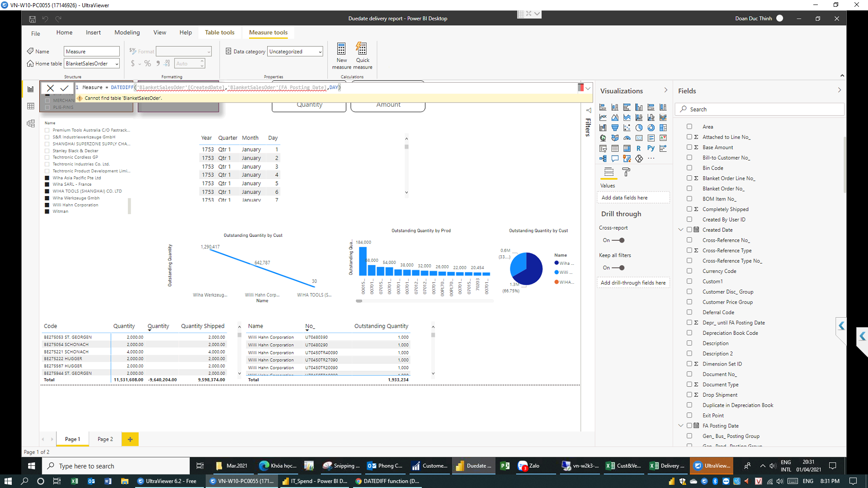Expand the FA Posting Date hierarchy

click(x=681, y=426)
